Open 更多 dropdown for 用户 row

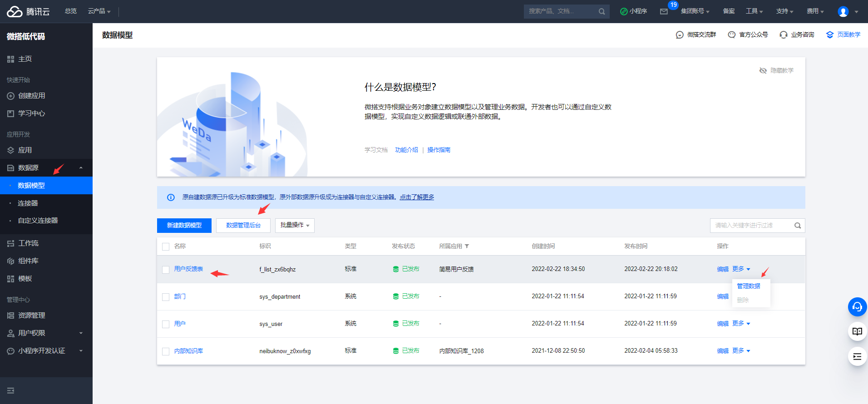741,324
